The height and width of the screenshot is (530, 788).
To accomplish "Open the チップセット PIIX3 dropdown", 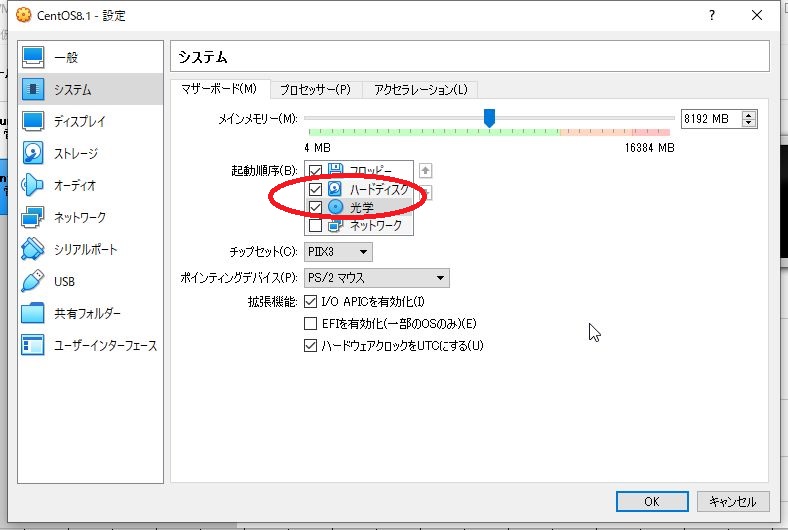I will (338, 252).
